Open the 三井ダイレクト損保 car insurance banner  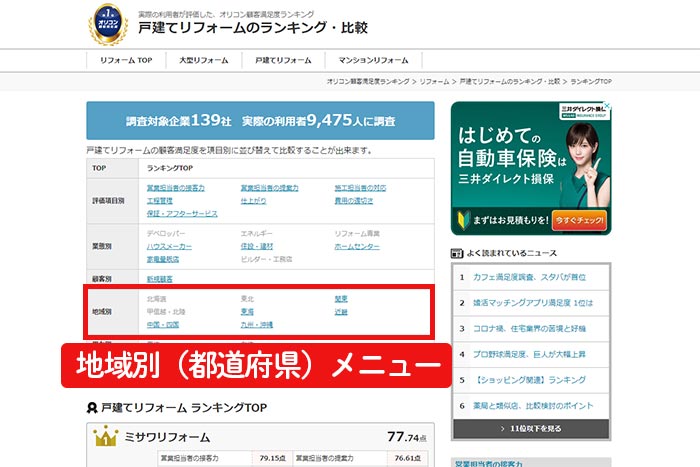point(531,168)
